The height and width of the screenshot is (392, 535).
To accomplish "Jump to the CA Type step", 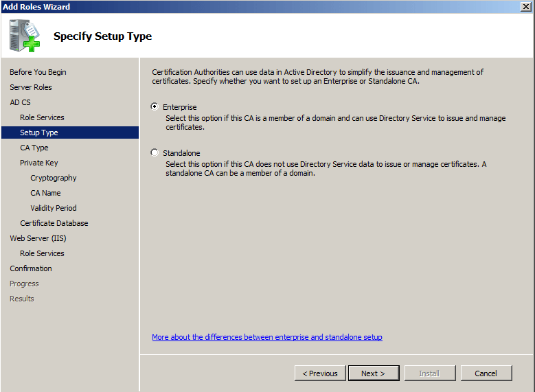I will coord(34,148).
